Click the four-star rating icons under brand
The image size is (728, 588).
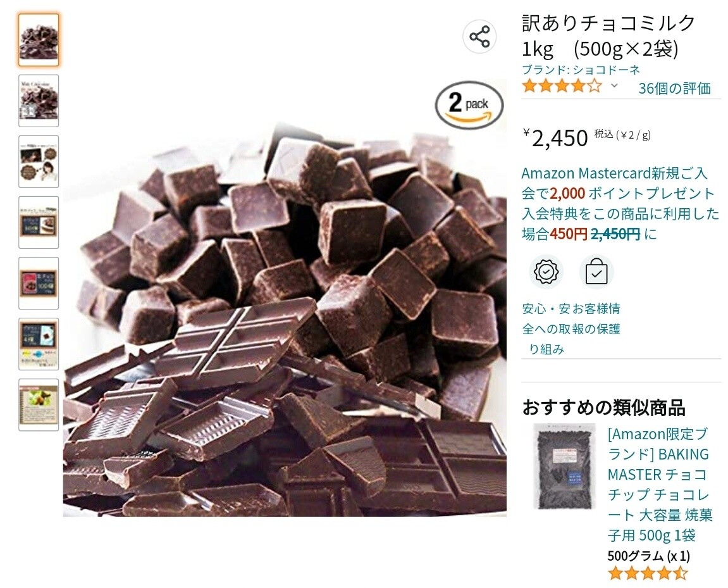[x=562, y=86]
